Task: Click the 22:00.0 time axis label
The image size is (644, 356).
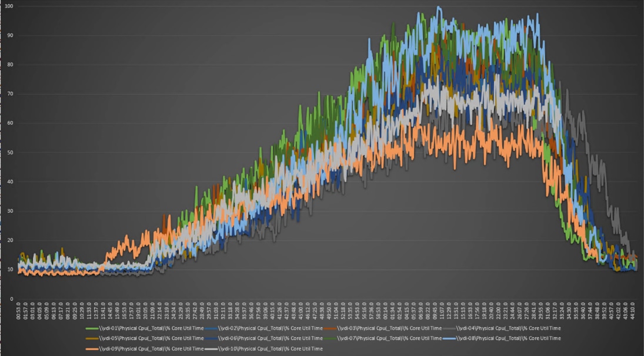Action: click(498, 311)
